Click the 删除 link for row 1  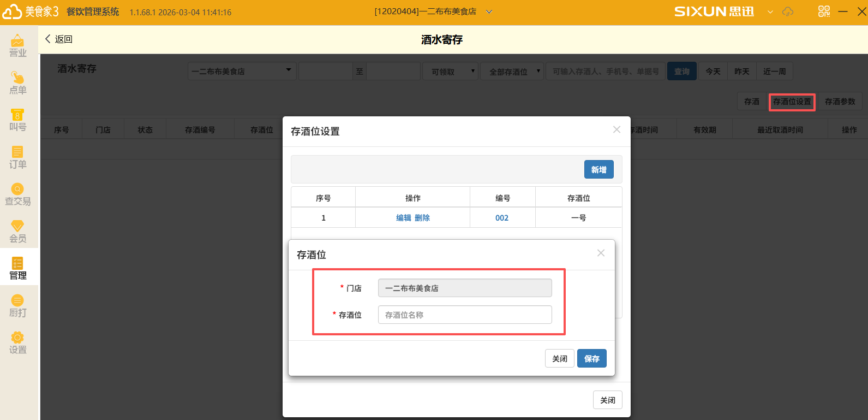422,218
